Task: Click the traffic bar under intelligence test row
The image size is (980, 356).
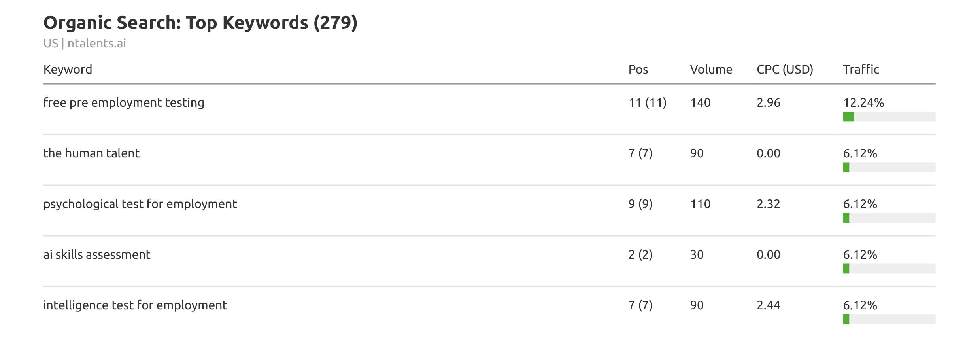Action: coord(889,319)
